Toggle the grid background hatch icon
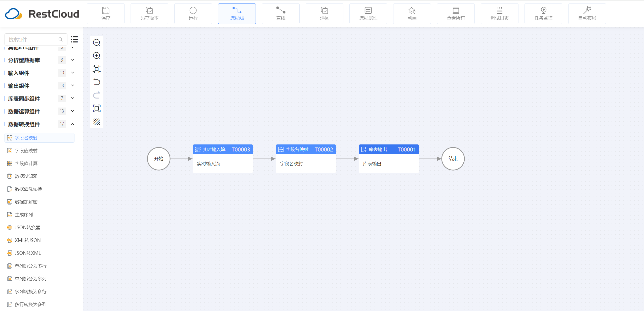The width and height of the screenshot is (644, 311). [97, 122]
